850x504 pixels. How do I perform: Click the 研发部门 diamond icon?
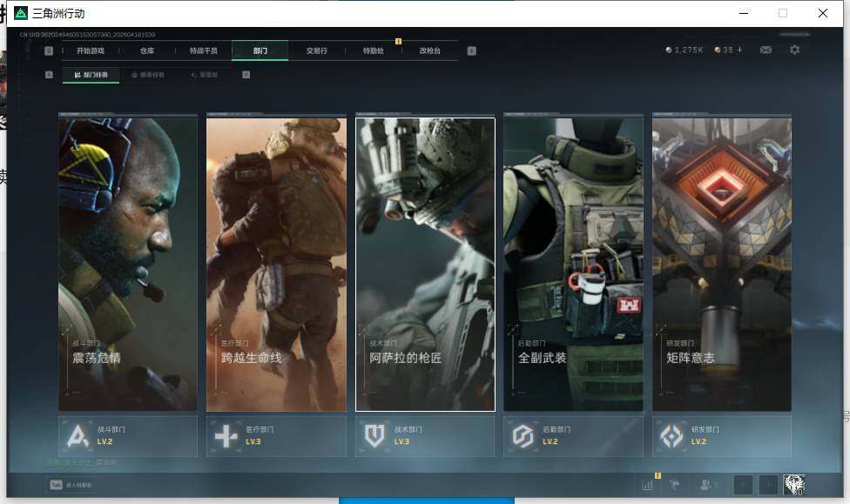(x=671, y=436)
